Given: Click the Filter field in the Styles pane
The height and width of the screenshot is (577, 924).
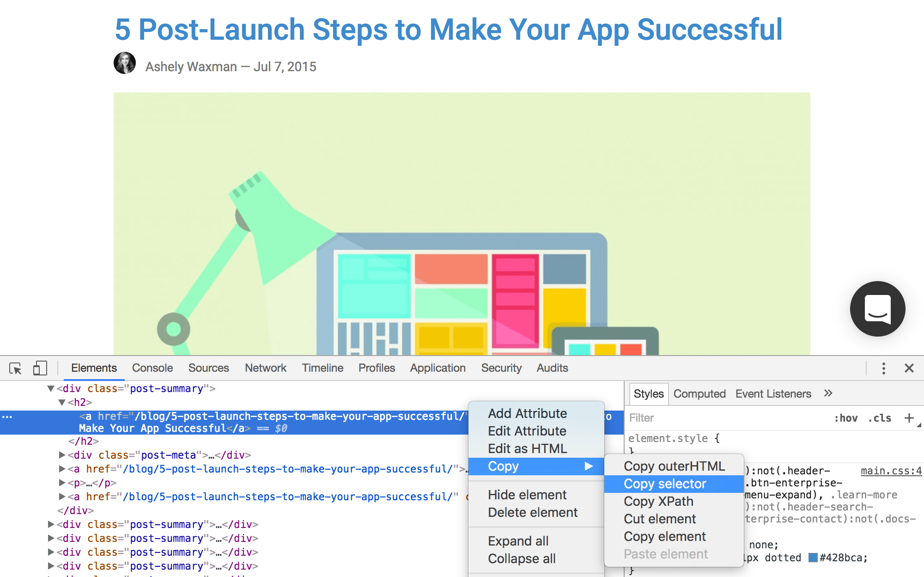Looking at the screenshot, I should (670, 418).
